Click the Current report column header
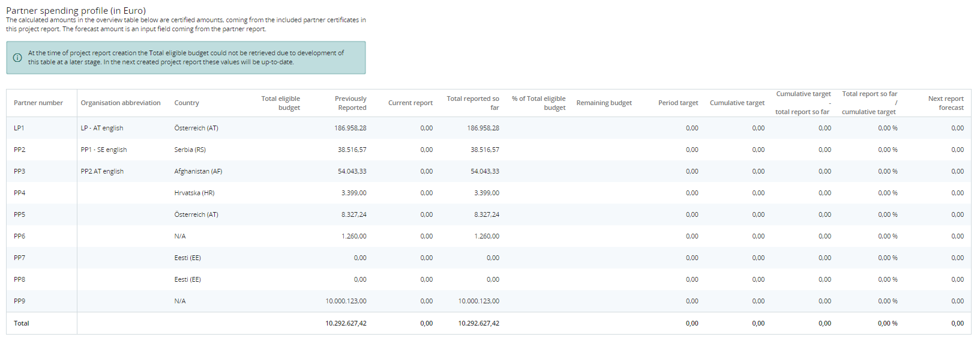The image size is (980, 343). (410, 103)
